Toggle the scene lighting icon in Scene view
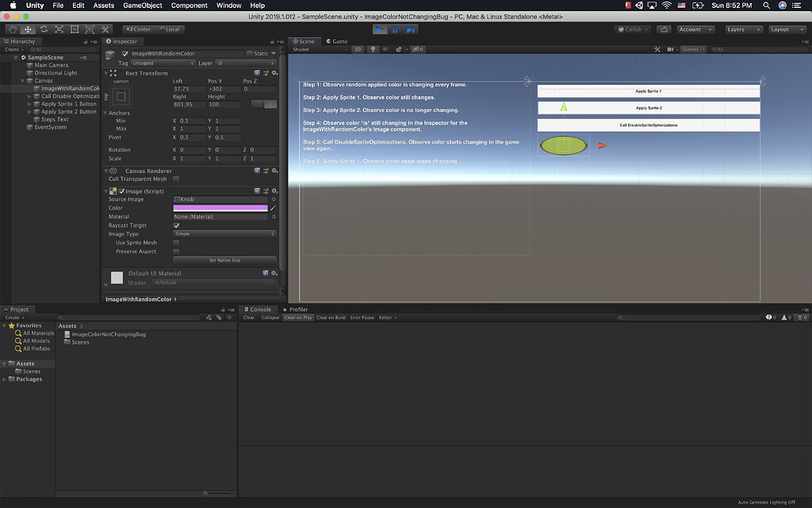 coord(373,48)
